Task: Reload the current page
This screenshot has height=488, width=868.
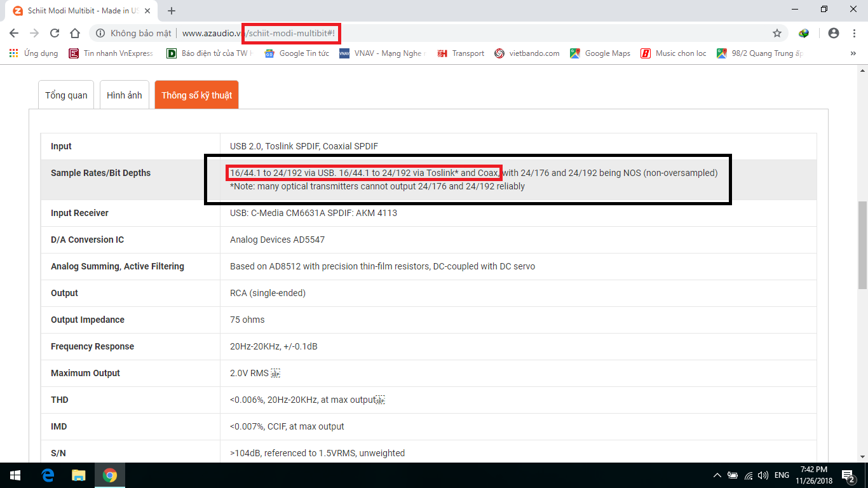Action: (x=55, y=33)
